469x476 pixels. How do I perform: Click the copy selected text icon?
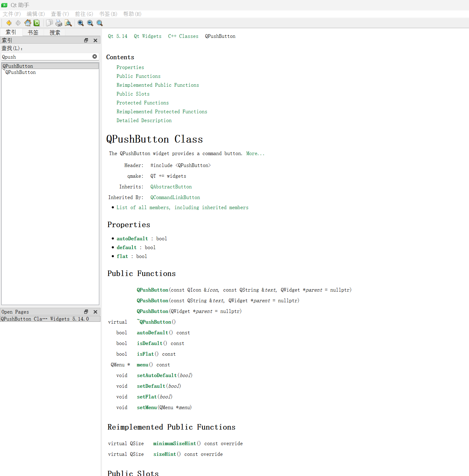[49, 23]
